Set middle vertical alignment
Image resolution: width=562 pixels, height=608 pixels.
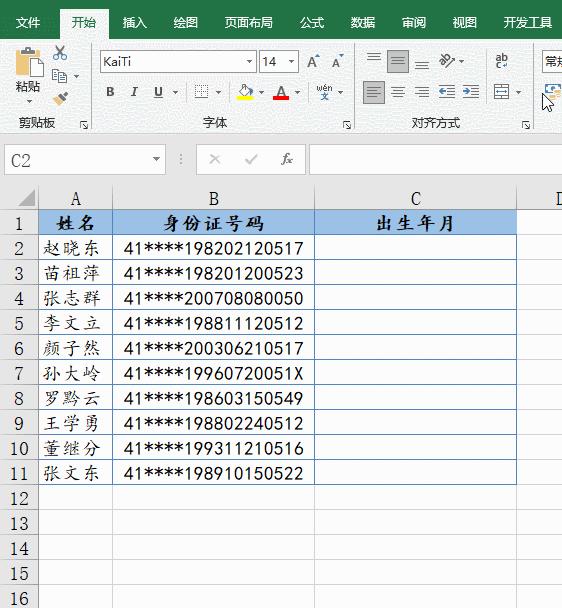pyautogui.click(x=398, y=61)
